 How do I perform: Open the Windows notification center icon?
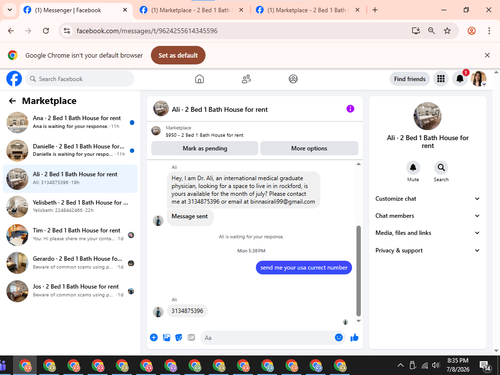485,366
